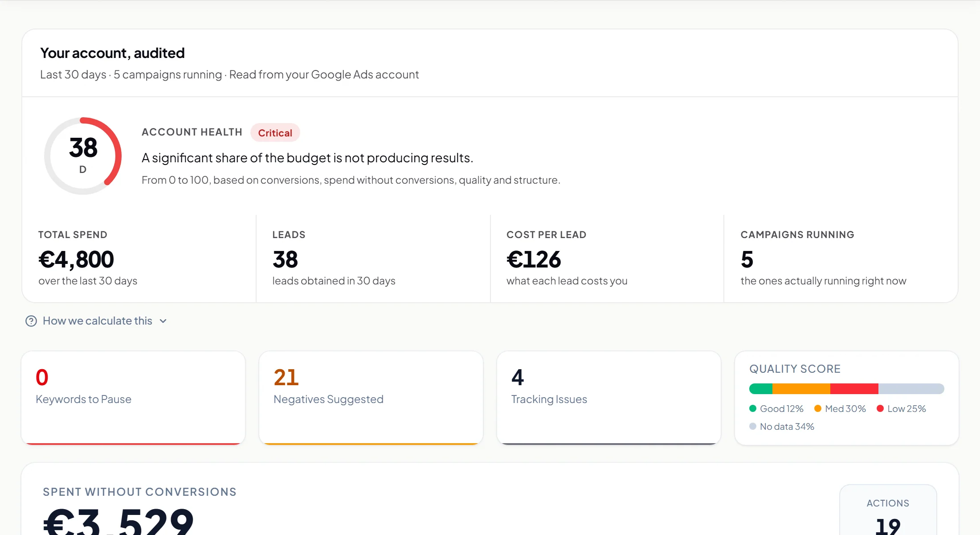Screen dimensions: 980x535
Task: Click the question mark help icon
Action: pyautogui.click(x=31, y=321)
